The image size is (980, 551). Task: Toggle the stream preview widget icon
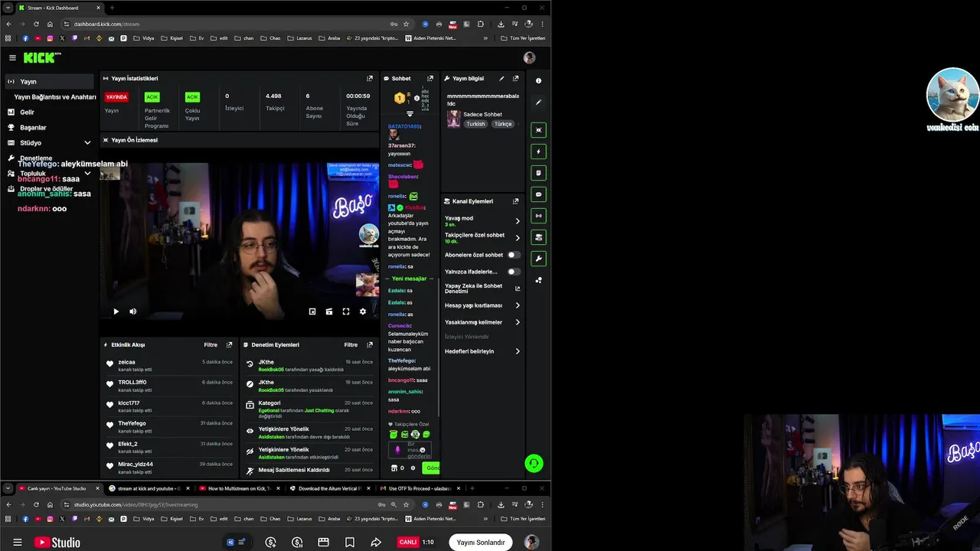point(538,130)
